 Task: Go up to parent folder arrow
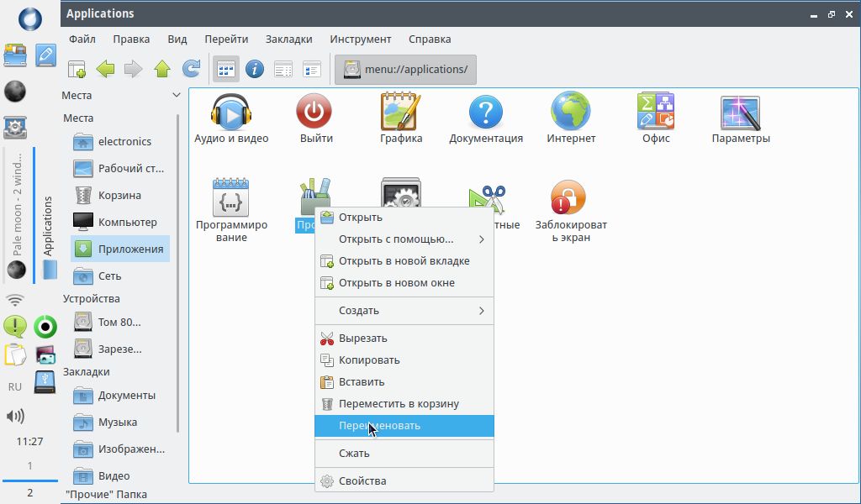tap(162, 69)
